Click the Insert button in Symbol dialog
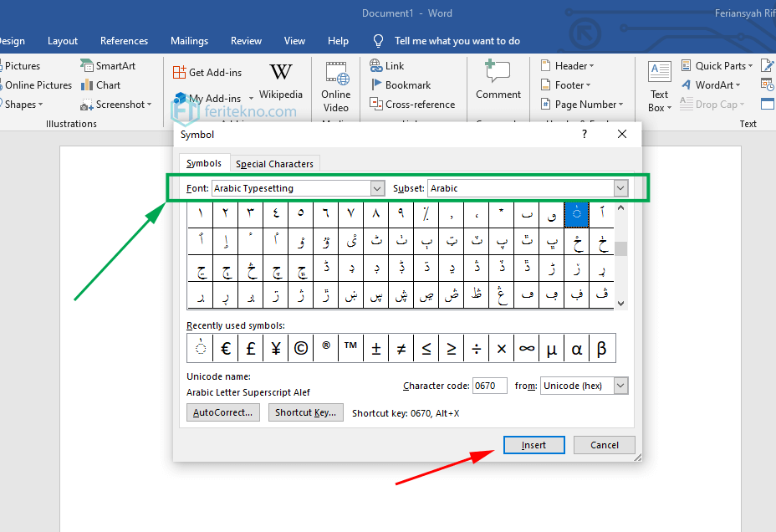Viewport: 776px width, 532px height. click(x=534, y=445)
